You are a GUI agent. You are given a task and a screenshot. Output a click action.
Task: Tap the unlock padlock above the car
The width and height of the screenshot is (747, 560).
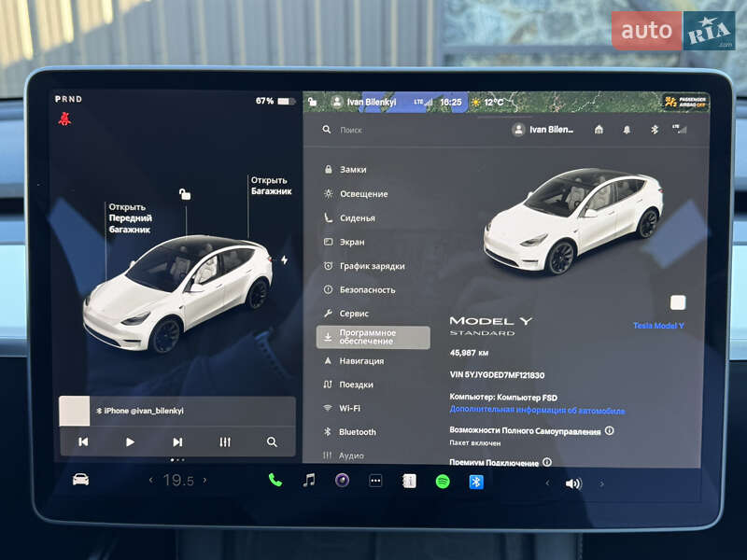click(185, 194)
